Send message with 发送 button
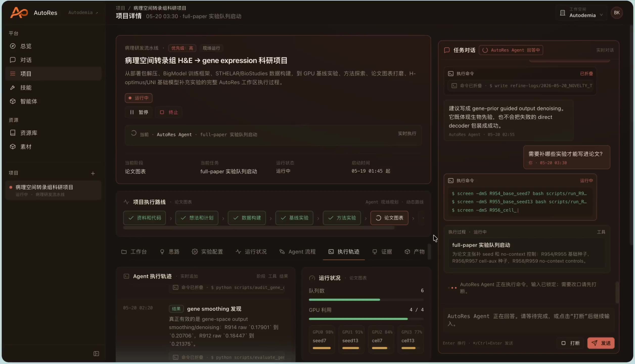This screenshot has height=364, width=635. [x=601, y=343]
